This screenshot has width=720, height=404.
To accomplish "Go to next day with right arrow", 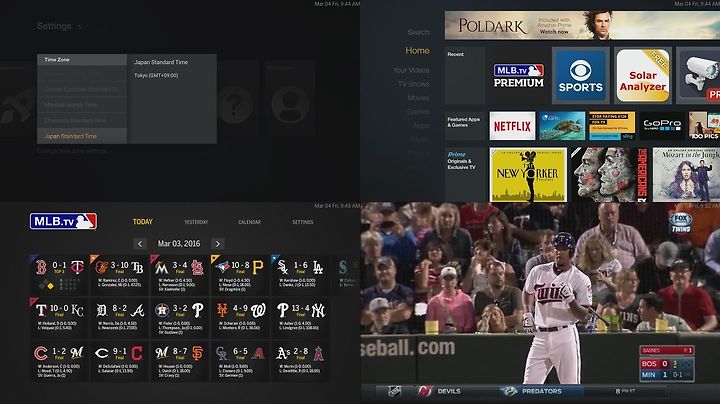I will tap(218, 244).
